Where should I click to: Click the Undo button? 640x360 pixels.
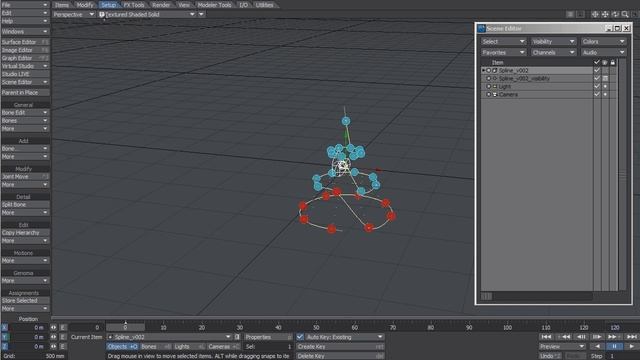pyautogui.click(x=550, y=356)
